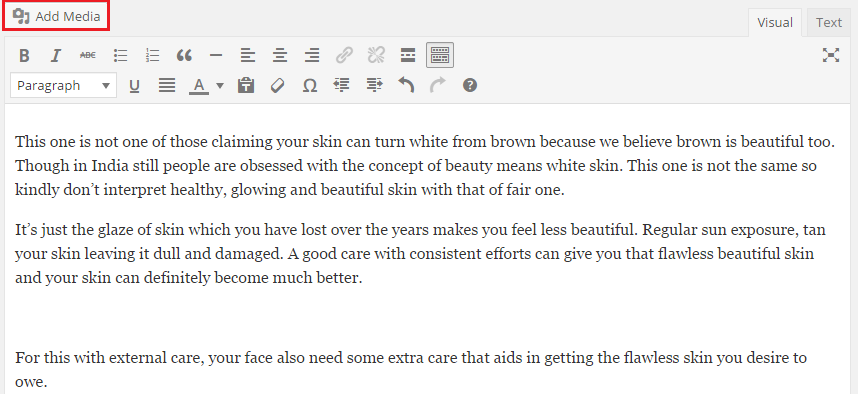Open the text color dropdown arrow
Screen dimensions: 858x394
click(x=220, y=85)
